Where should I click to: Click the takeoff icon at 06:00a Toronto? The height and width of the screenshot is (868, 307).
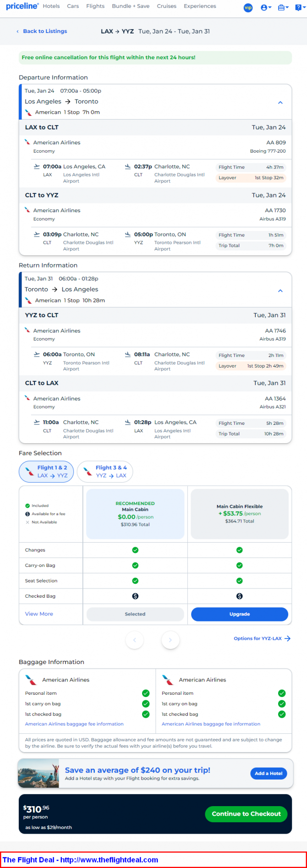tap(37, 354)
